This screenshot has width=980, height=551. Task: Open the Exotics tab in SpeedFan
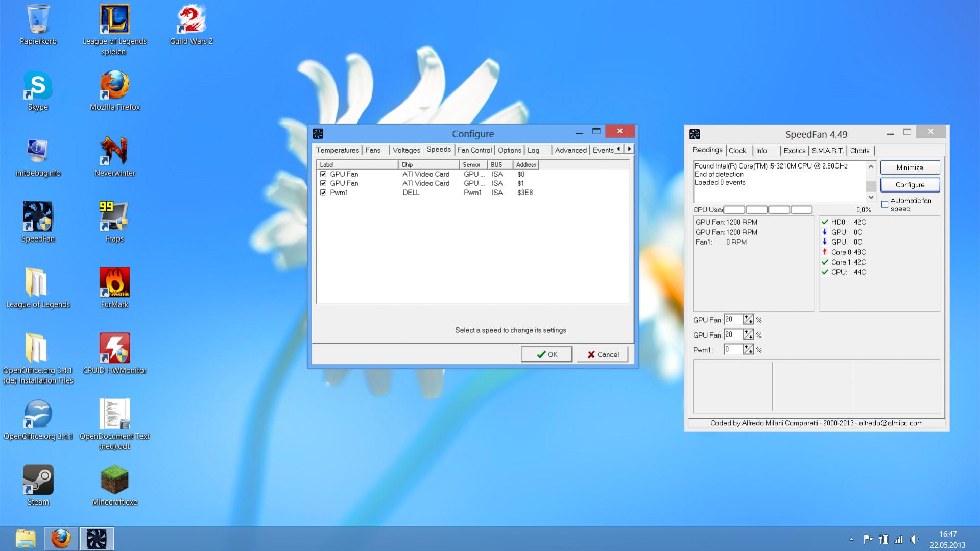click(x=795, y=151)
